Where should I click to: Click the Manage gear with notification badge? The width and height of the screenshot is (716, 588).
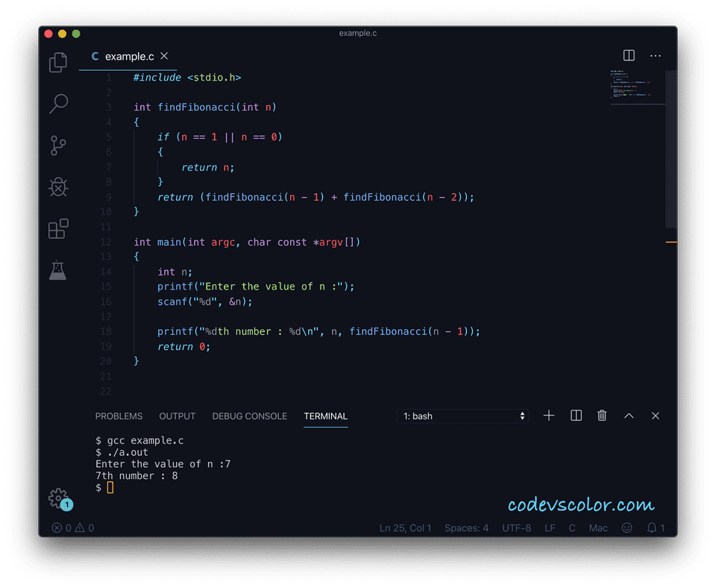(x=59, y=498)
